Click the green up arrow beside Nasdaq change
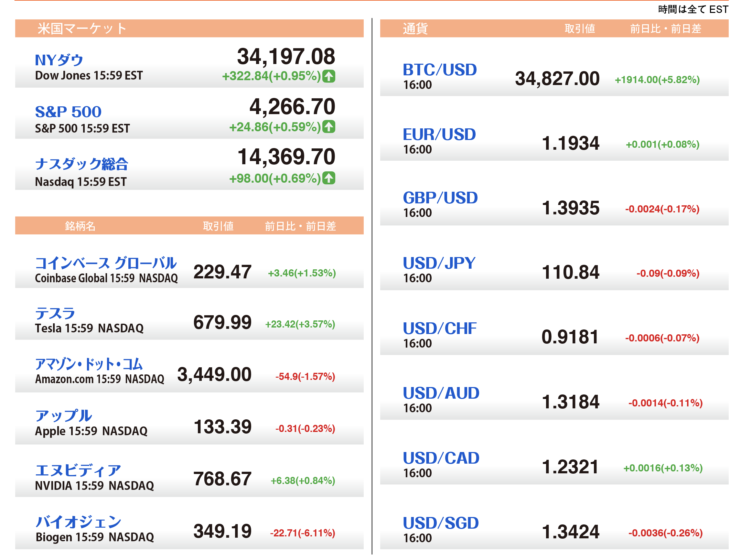 (x=328, y=178)
